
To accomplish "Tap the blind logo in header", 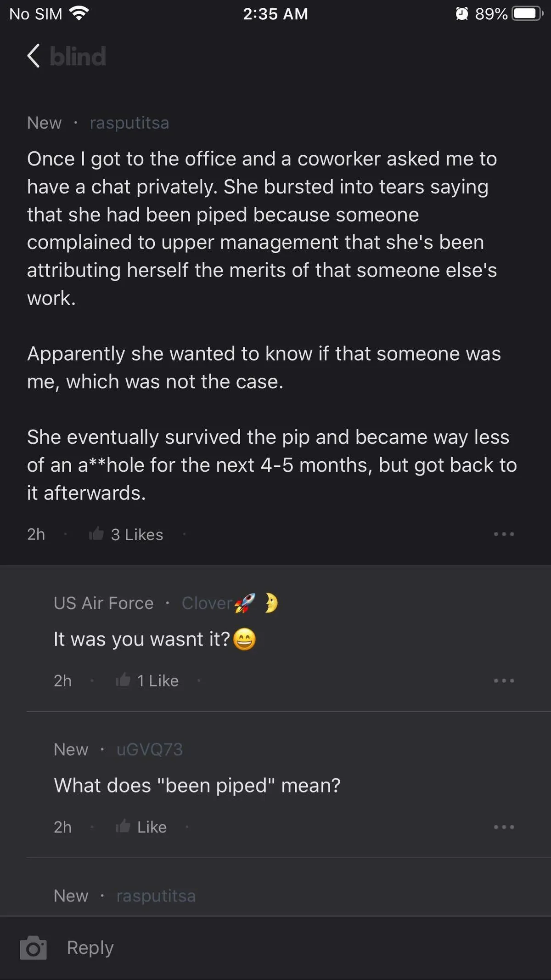I will (x=78, y=57).
